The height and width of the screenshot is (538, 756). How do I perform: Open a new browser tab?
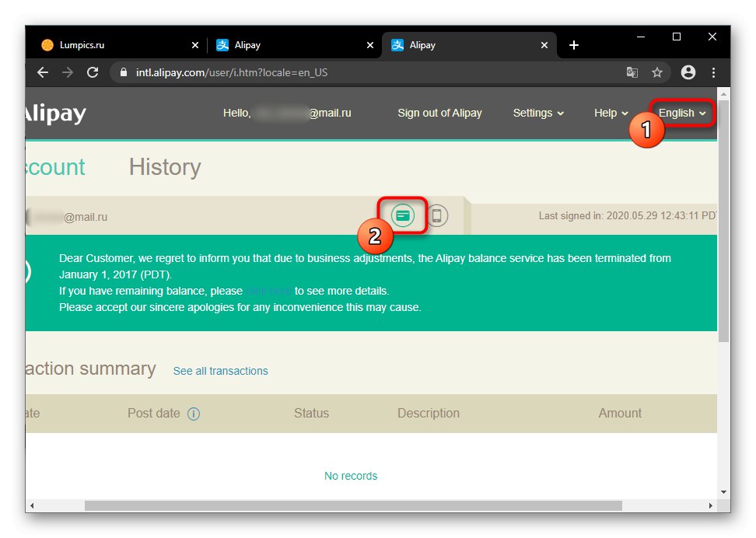(x=574, y=45)
